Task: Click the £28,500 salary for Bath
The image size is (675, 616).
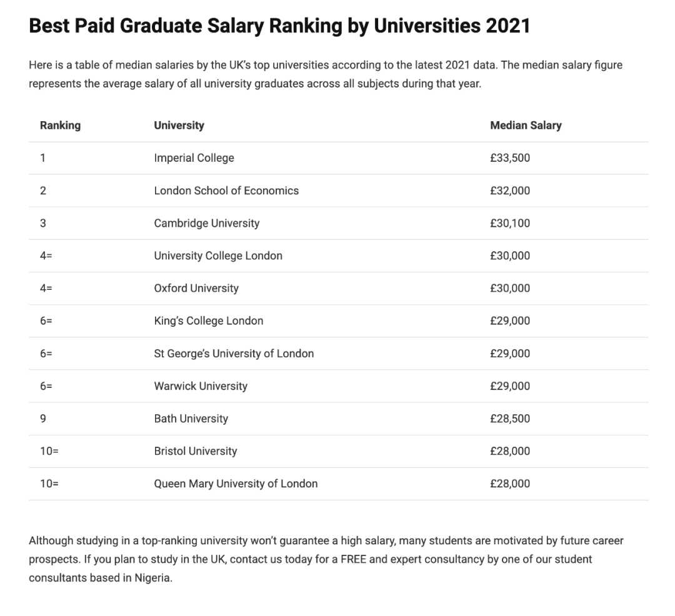Action: [510, 419]
